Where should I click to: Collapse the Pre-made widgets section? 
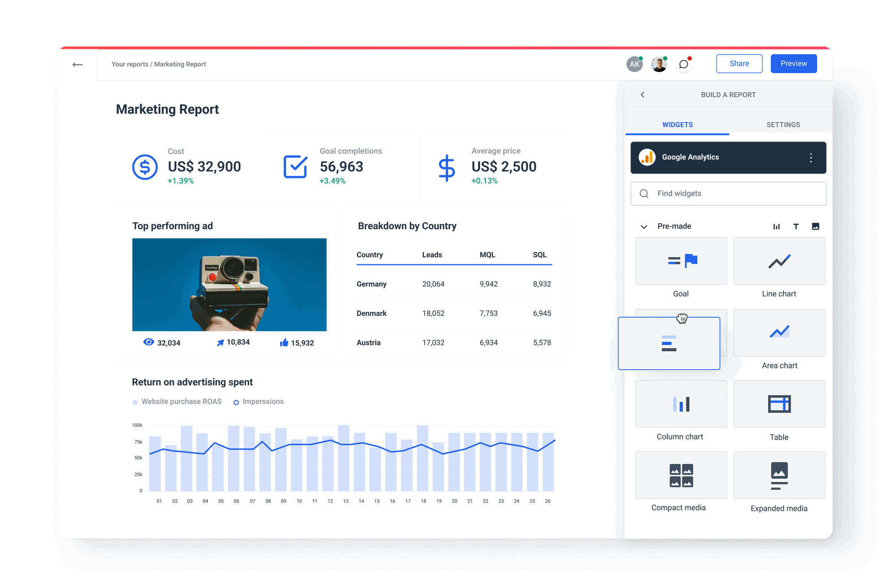pos(644,226)
